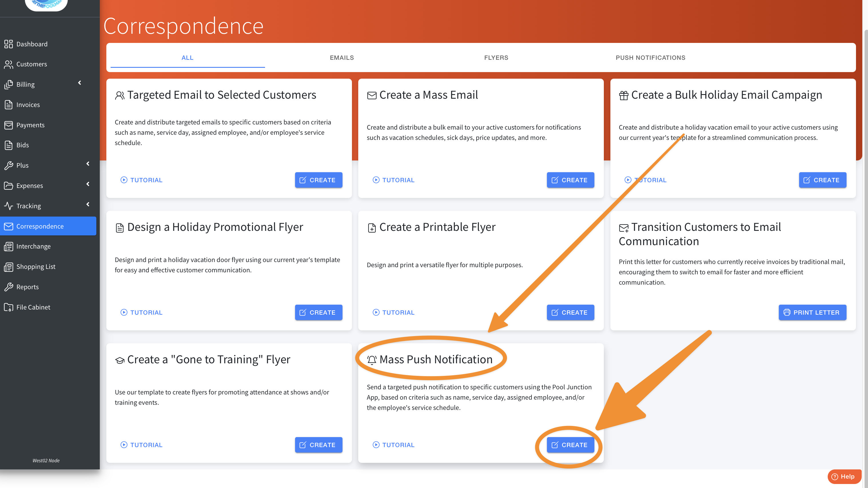Create a Mass Push Notification
868x488 pixels.
click(570, 445)
